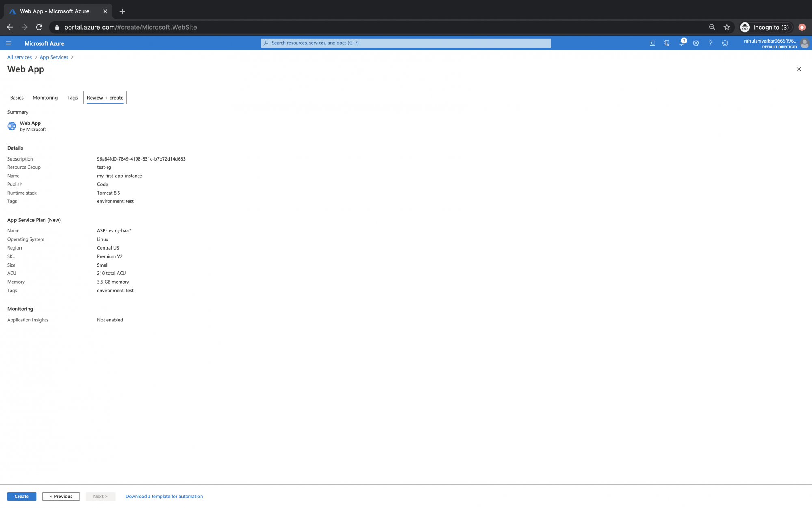Screen dimensions: 812x508
Task: Send feedback via the smiley icon
Action: (x=725, y=43)
